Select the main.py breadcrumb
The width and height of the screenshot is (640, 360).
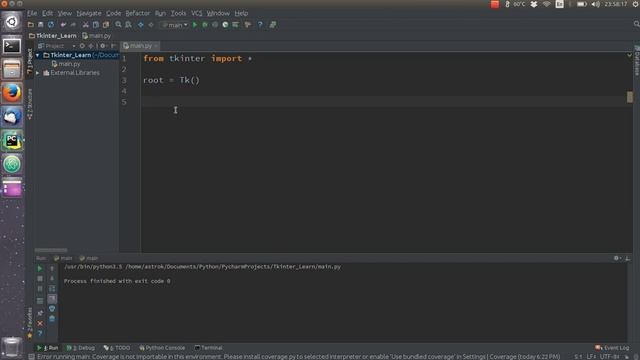pos(97,36)
